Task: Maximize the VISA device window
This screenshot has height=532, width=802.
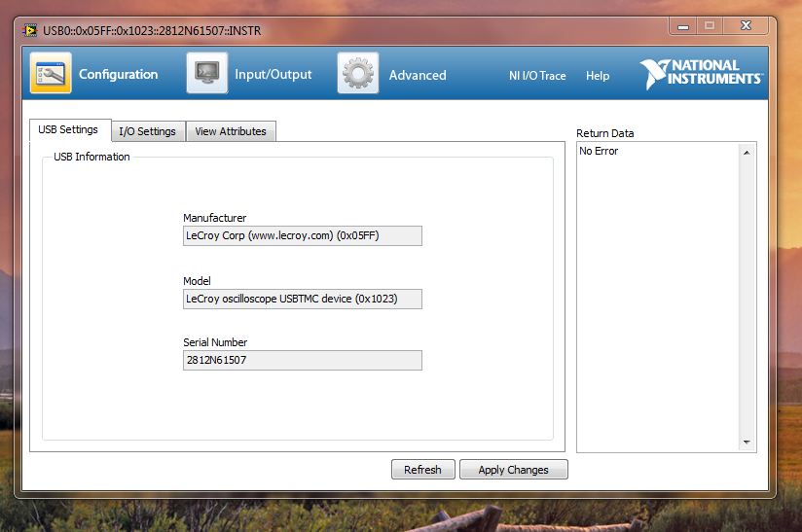Action: click(710, 26)
